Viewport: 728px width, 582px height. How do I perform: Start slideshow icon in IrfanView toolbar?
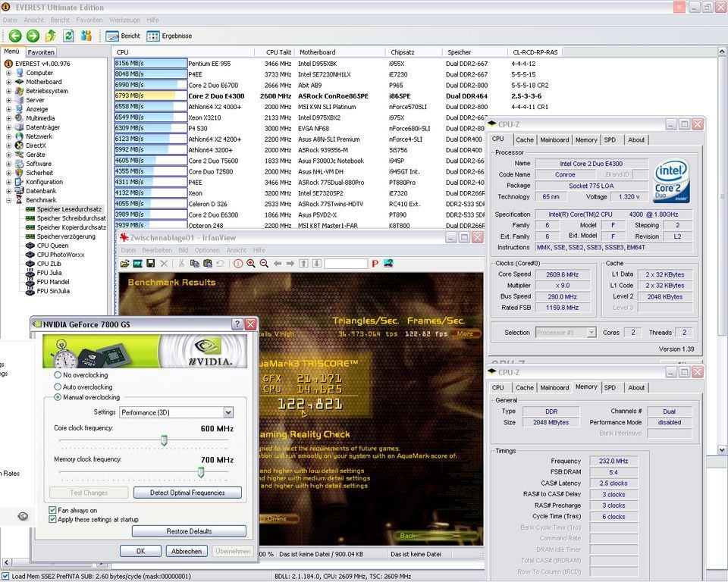[137, 264]
